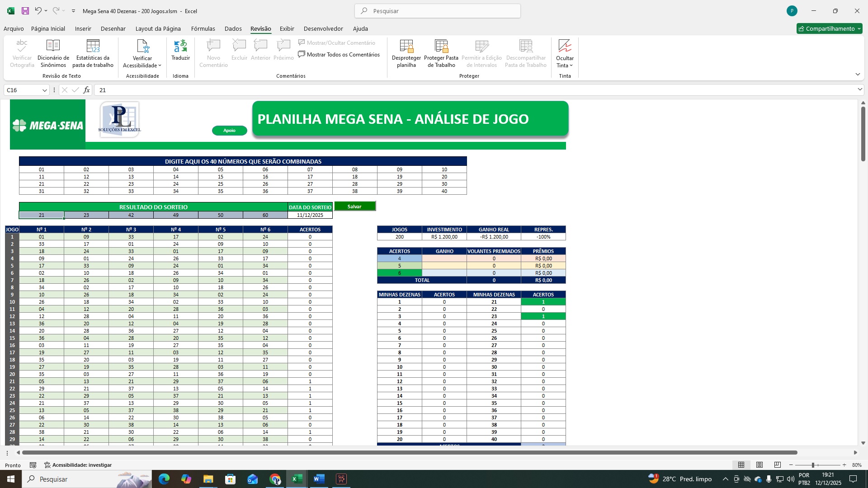Click the zoom slider handle
Image resolution: width=868 pixels, height=488 pixels.
click(813, 465)
